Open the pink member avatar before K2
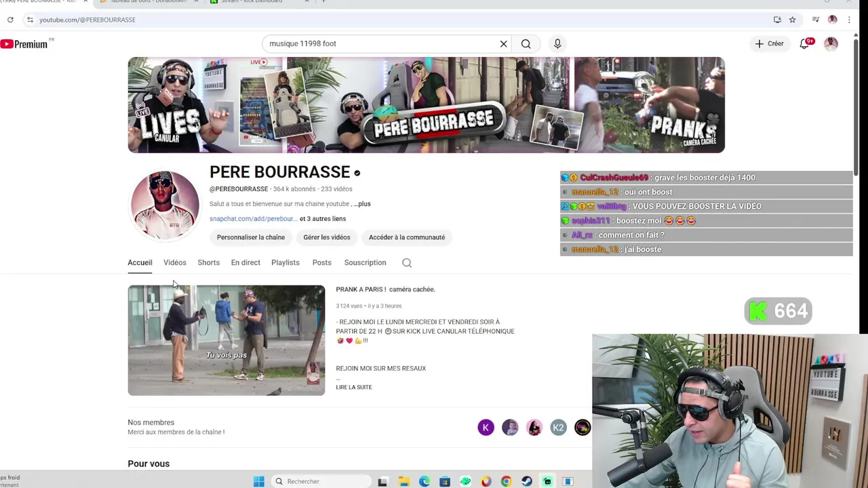 point(534,427)
